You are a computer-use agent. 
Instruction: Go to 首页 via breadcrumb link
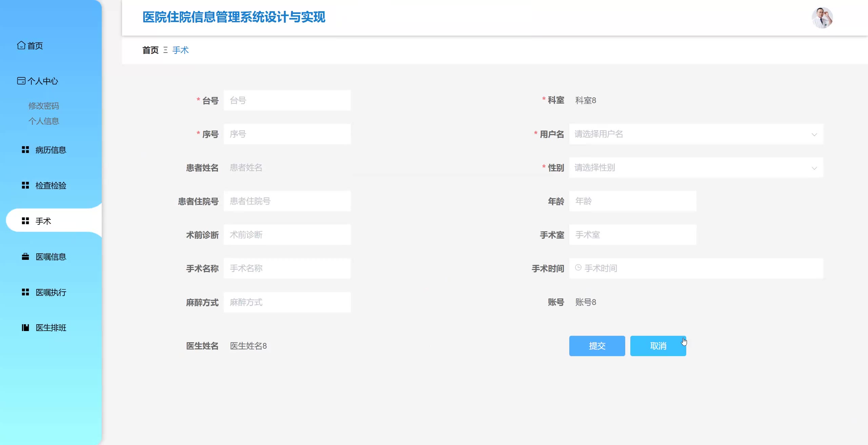(150, 50)
